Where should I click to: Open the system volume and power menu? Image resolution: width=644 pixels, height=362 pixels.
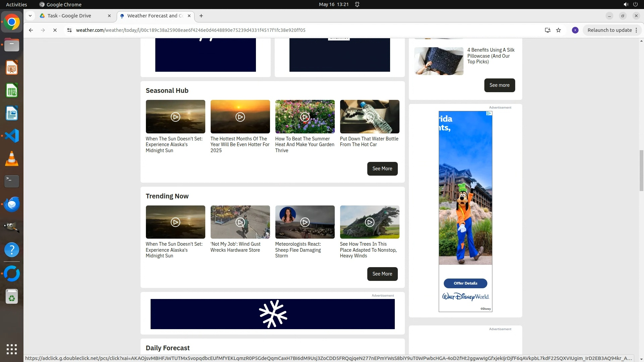630,4
